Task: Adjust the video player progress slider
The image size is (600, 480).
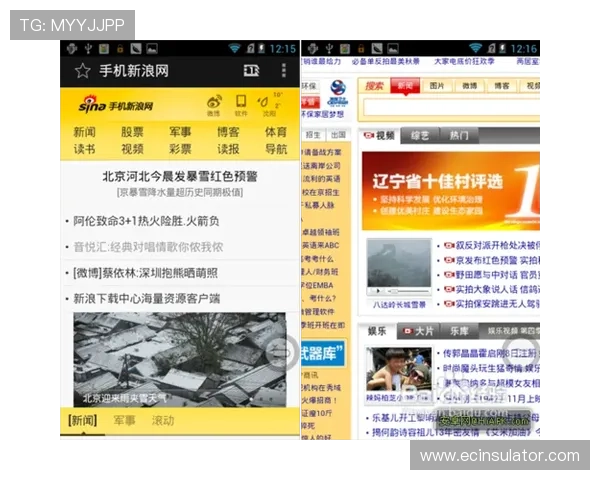Action: pos(408,291)
